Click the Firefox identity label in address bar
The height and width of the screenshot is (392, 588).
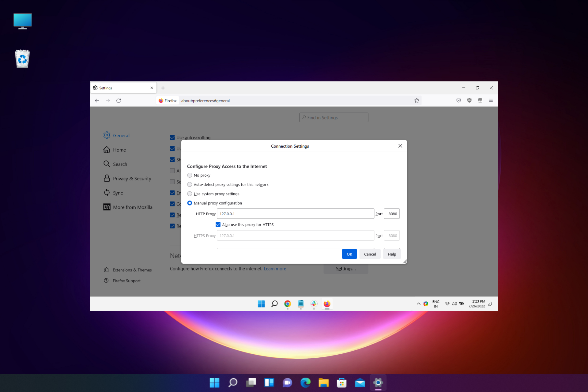tap(167, 100)
